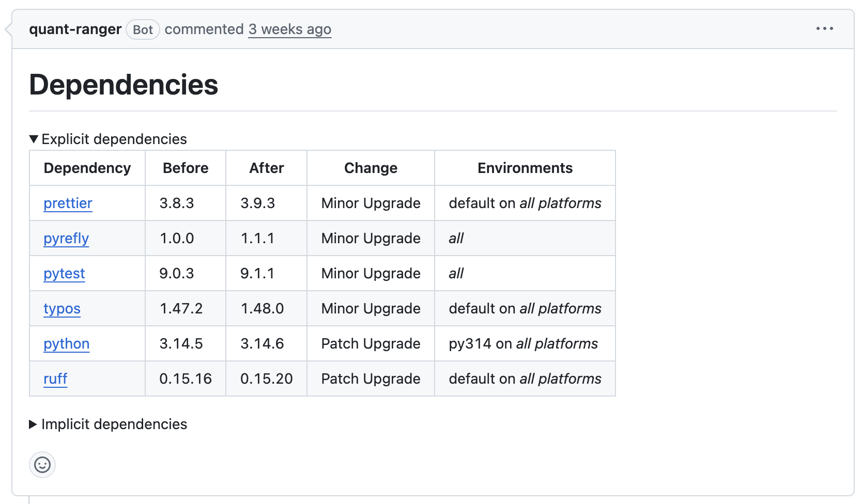
Task: Open the ruff dependency link
Action: (x=55, y=379)
